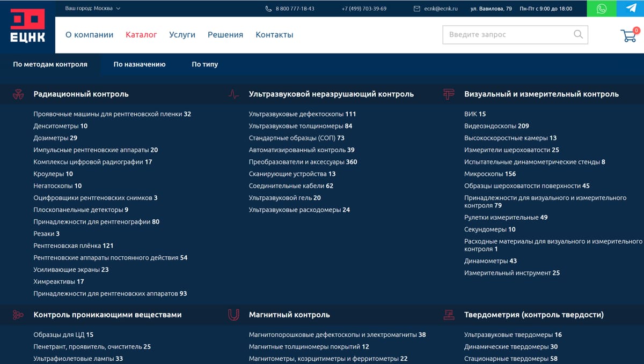This screenshot has height=364, width=644.
Task: Click the +7 (499) 703-39-69 phone number
Action: click(x=364, y=9)
